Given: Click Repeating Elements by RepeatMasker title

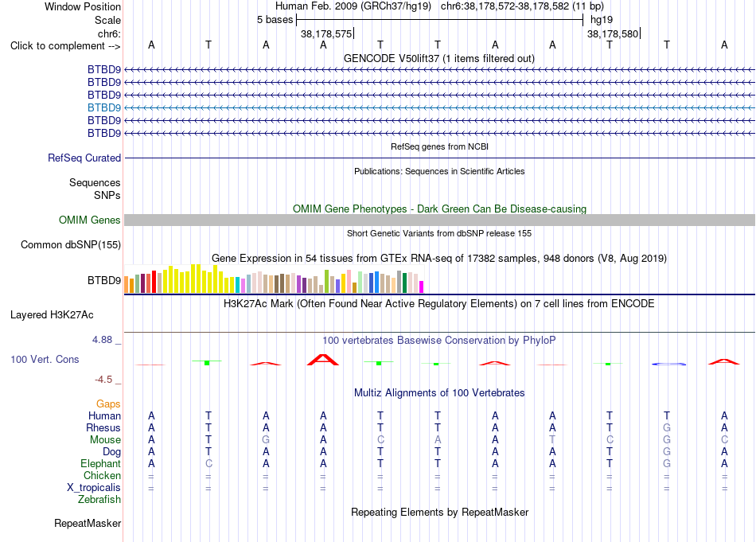Looking at the screenshot, I should tap(440, 512).
